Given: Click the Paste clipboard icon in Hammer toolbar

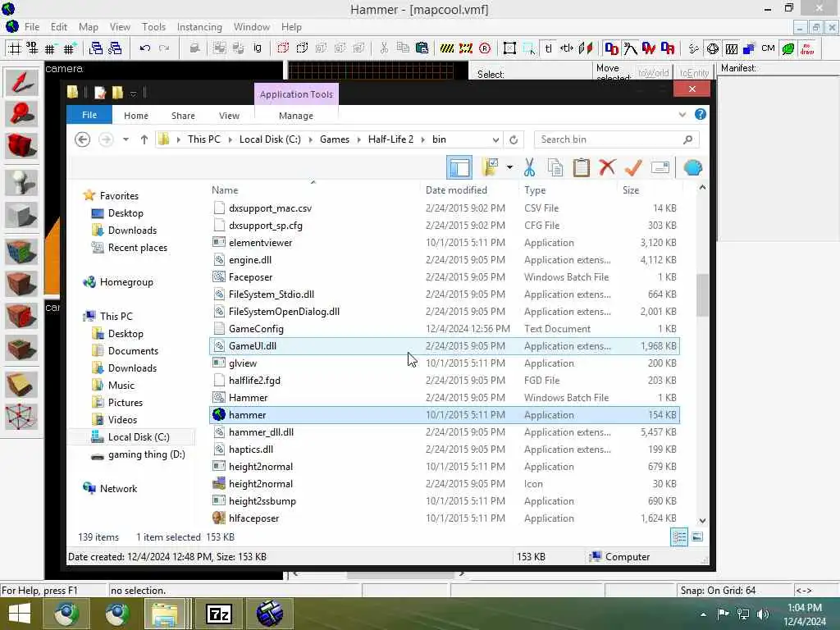Looking at the screenshot, I should pyautogui.click(x=422, y=48).
